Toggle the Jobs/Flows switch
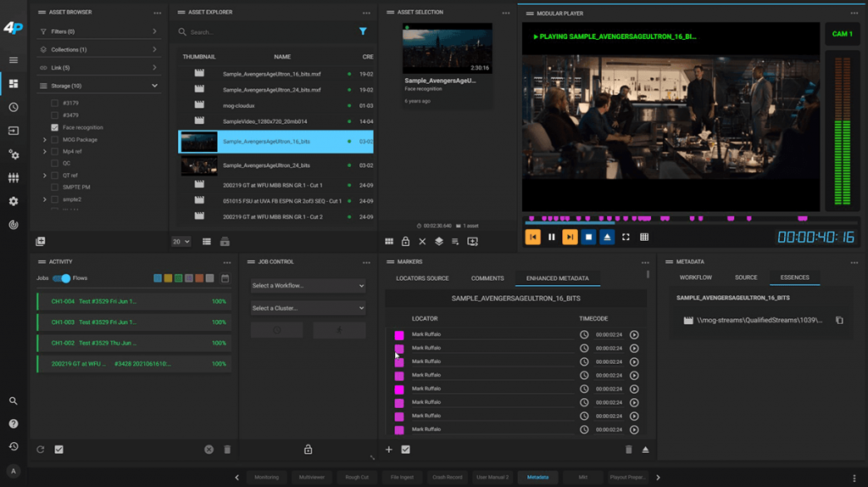 (x=61, y=278)
